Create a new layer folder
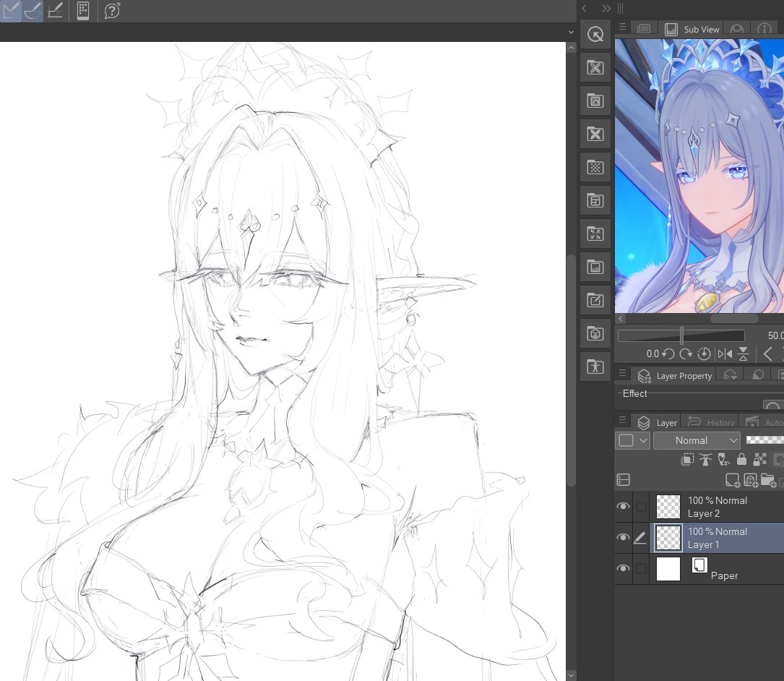The image size is (784, 681). tap(769, 480)
